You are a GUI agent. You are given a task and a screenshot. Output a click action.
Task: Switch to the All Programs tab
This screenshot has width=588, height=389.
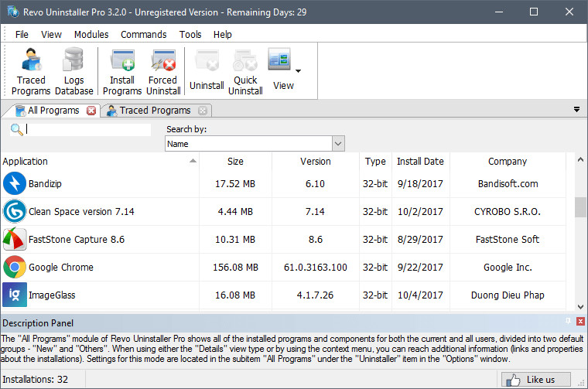[x=53, y=110]
